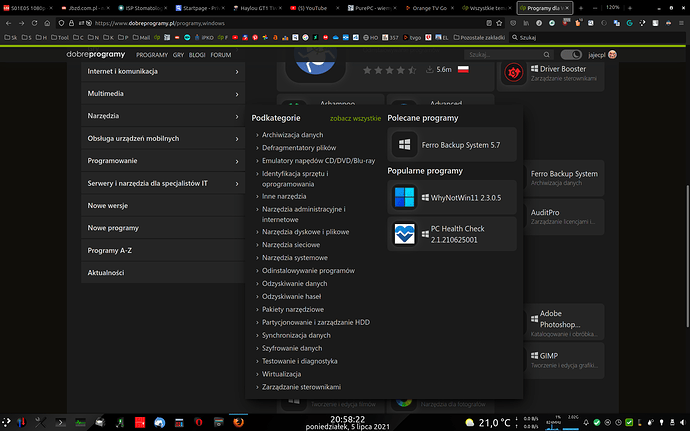Open the Aktualności sidebar entry
Image resolution: width=690 pixels, height=431 pixels.
(x=163, y=273)
